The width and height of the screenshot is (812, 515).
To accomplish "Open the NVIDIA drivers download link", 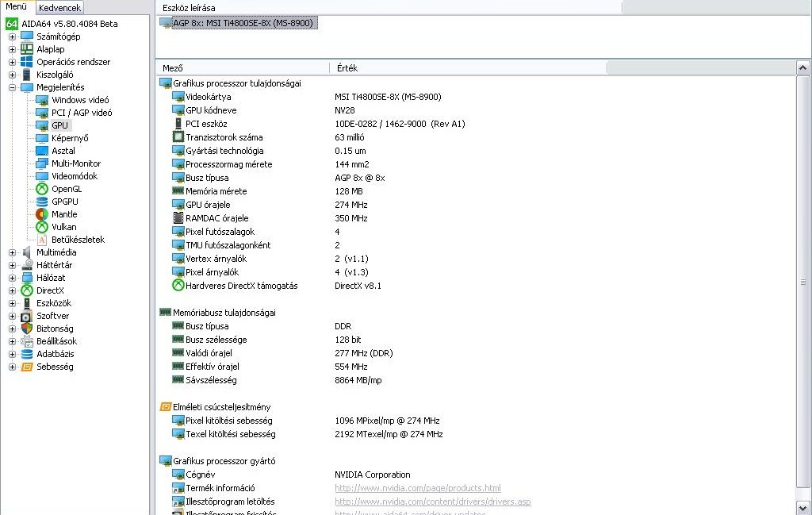I will point(432,502).
